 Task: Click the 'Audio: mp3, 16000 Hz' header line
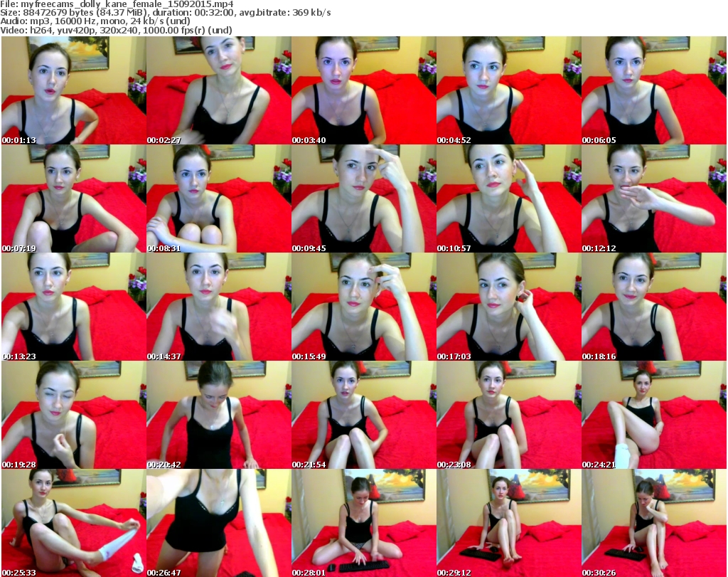pyautogui.click(x=95, y=21)
